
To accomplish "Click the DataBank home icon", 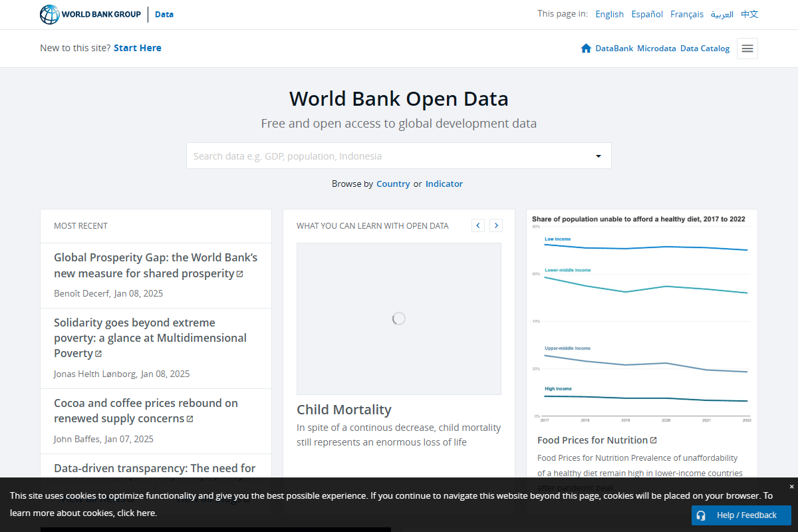I will click(x=586, y=49).
